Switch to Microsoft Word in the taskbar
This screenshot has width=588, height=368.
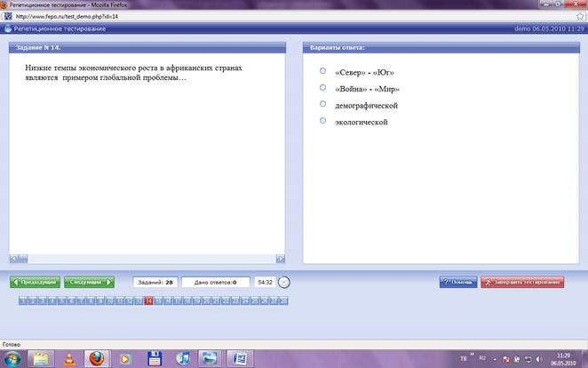(x=240, y=359)
